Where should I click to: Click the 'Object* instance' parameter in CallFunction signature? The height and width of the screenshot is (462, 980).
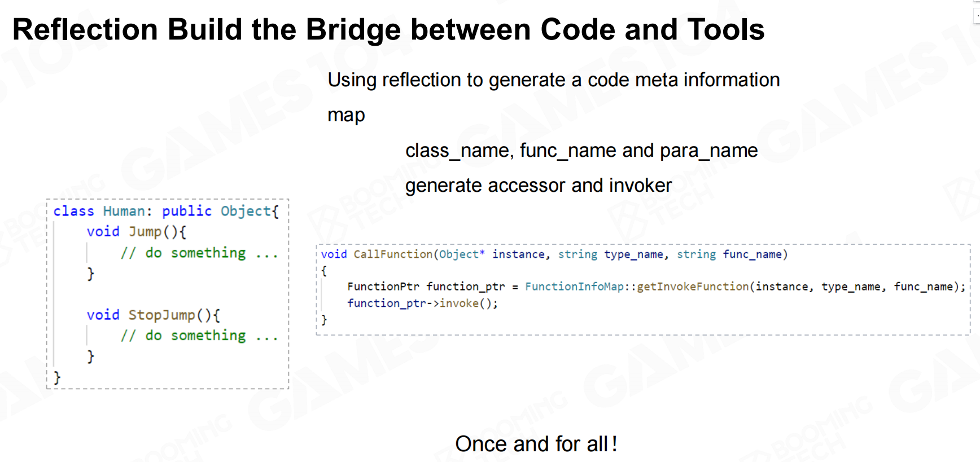(x=491, y=254)
